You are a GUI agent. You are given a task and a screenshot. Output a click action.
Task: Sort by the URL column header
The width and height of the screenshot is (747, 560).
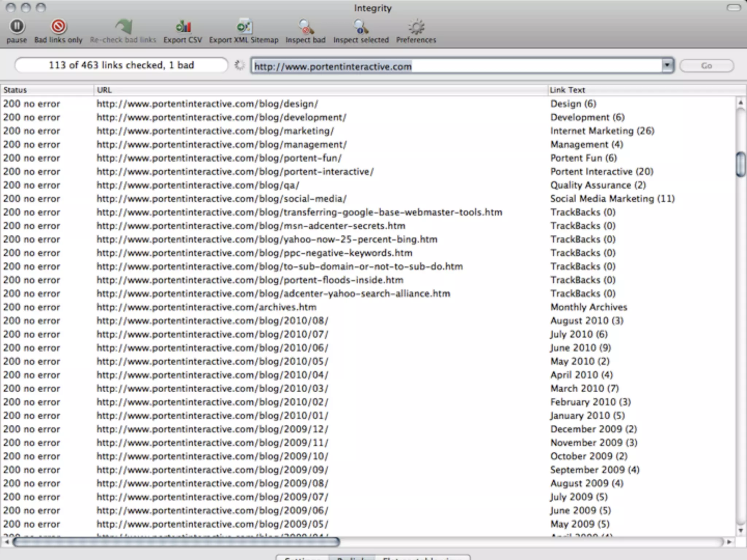(321, 90)
